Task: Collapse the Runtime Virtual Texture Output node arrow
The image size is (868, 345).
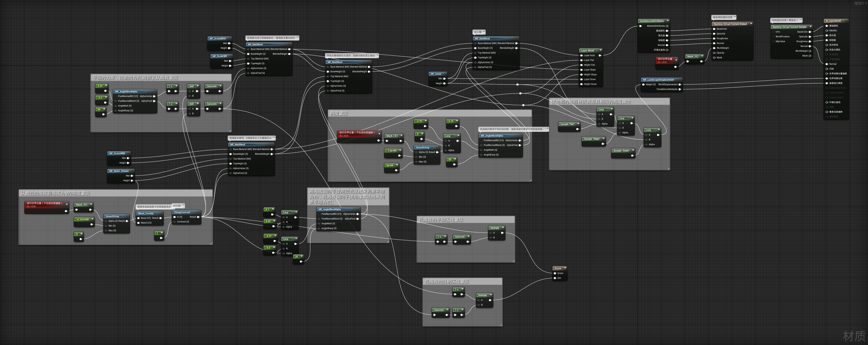Action: click(x=751, y=24)
